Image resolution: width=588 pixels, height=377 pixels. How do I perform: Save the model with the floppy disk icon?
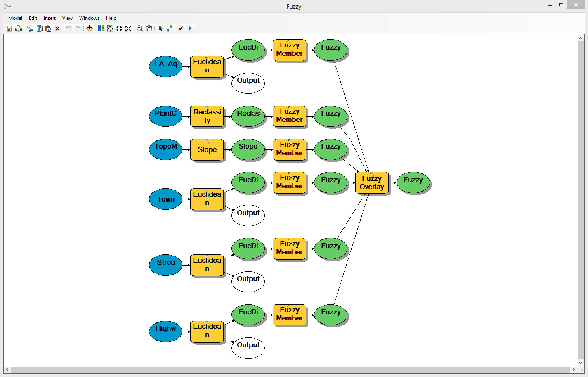pyautogui.click(x=9, y=28)
